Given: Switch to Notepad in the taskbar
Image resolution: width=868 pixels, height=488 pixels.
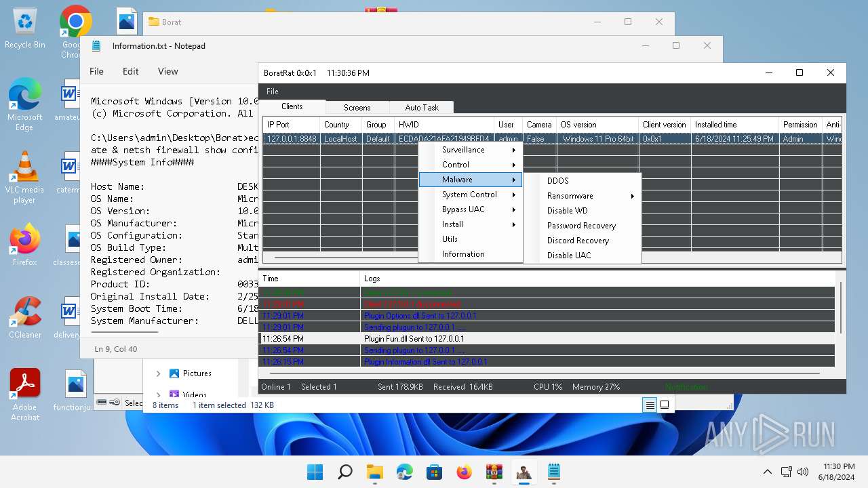Looking at the screenshot, I should [x=553, y=472].
